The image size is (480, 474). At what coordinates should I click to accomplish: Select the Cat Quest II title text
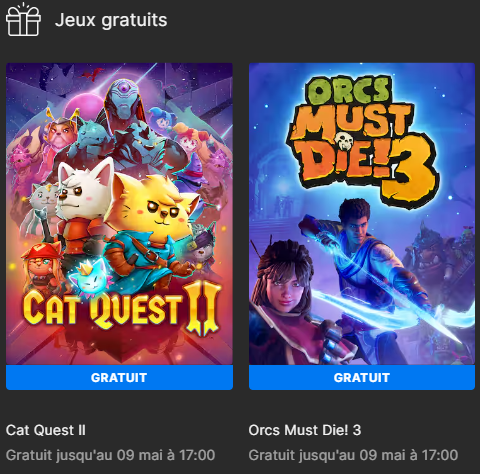(46, 430)
